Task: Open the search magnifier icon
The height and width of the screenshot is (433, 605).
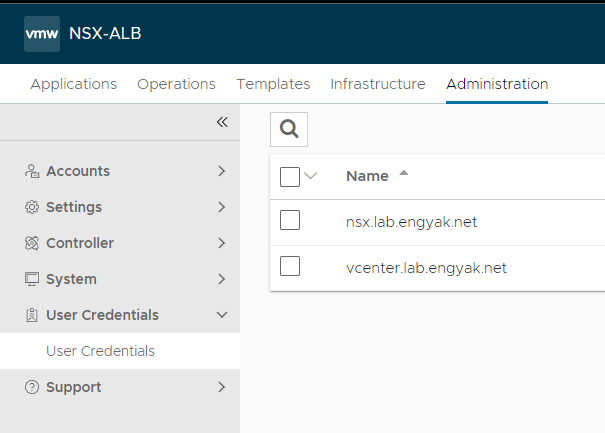Action: [x=289, y=129]
